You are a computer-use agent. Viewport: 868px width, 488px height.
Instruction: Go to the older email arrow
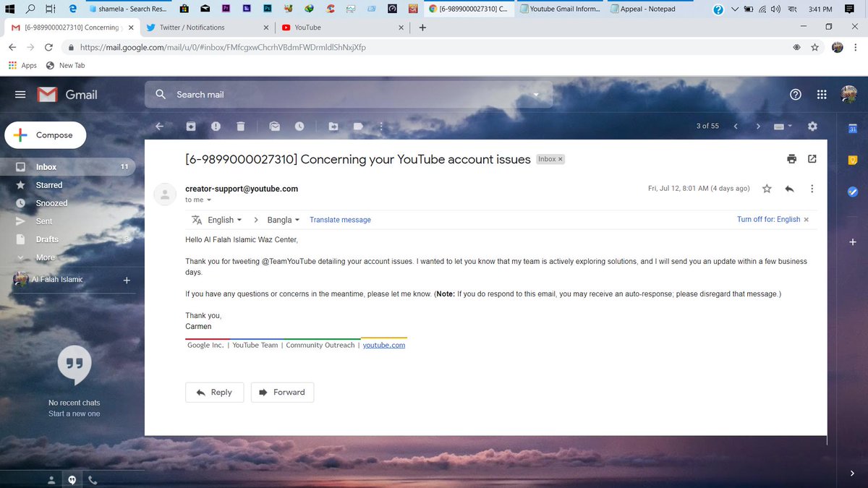(758, 126)
